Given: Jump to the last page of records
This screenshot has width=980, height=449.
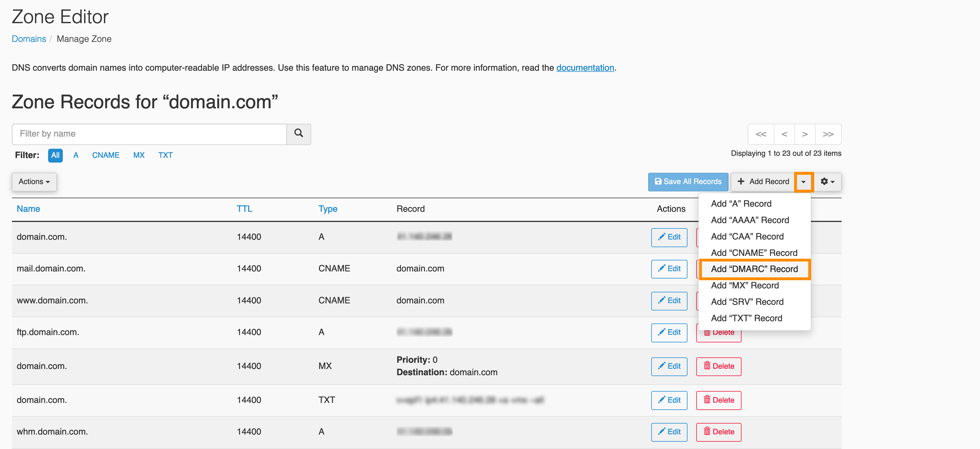Looking at the screenshot, I should 828,134.
